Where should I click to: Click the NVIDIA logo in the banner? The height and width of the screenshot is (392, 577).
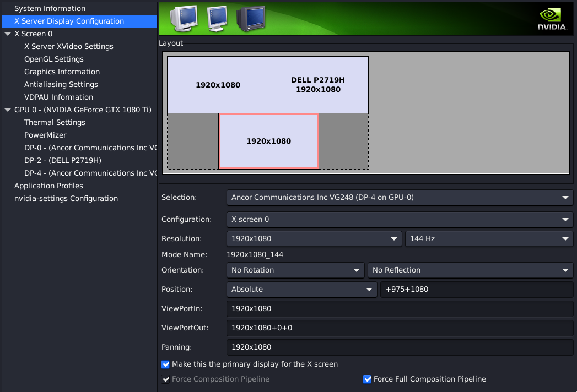552,18
